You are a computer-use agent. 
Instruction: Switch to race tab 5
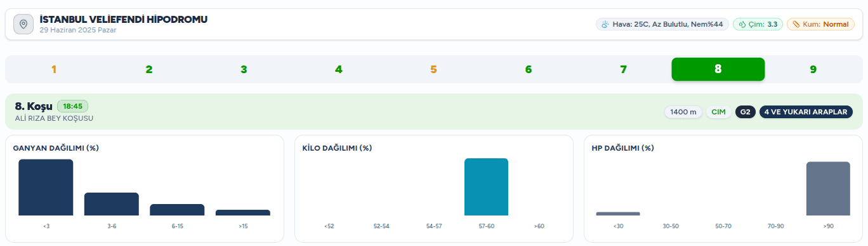[x=433, y=69]
